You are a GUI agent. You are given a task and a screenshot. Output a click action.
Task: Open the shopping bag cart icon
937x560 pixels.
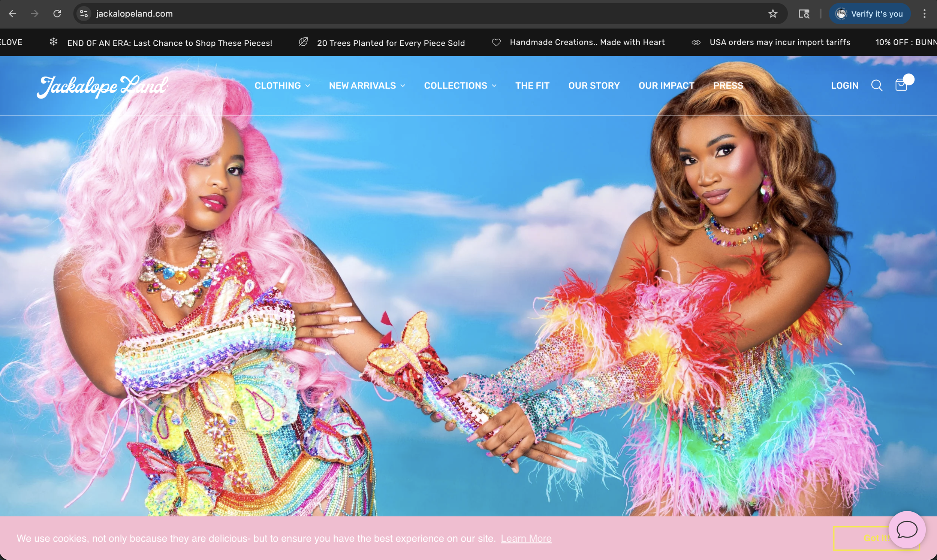coord(901,85)
